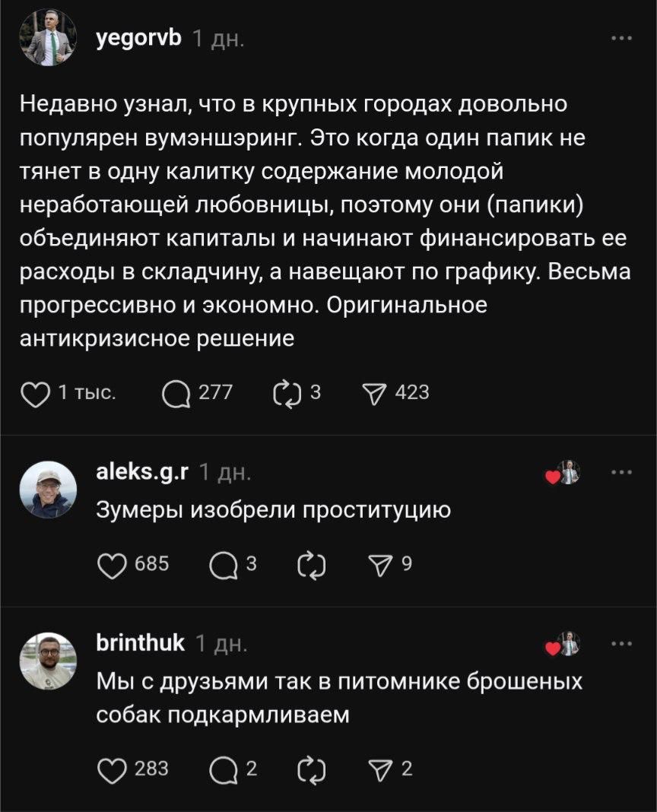Open comments on the yegorvb post
Image resolution: width=657 pixels, height=812 pixels.
point(177,393)
